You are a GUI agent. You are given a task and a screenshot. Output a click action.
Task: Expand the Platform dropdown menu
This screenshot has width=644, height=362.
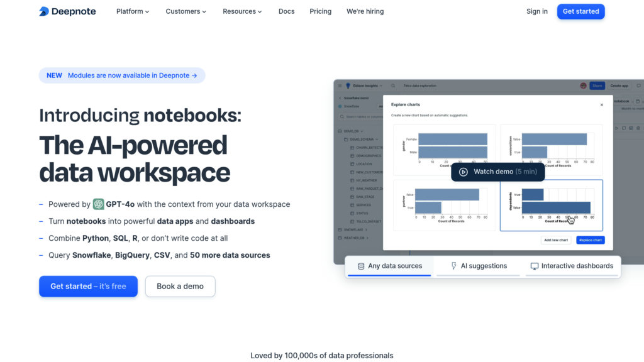[133, 11]
